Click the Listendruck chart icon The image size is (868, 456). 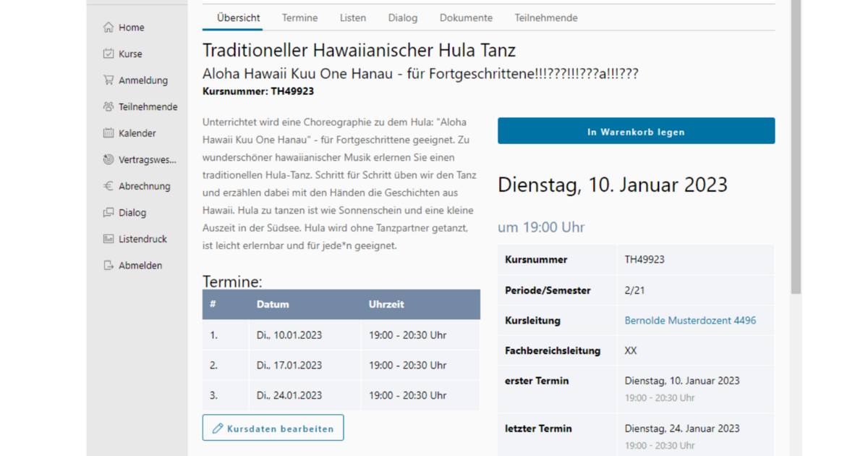(109, 239)
